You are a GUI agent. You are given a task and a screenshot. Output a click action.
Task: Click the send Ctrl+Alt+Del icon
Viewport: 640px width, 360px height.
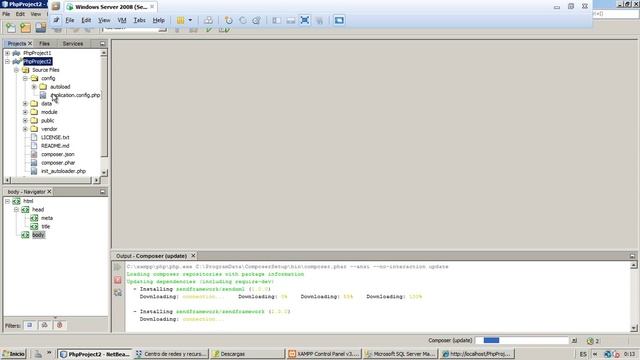pos(208,20)
